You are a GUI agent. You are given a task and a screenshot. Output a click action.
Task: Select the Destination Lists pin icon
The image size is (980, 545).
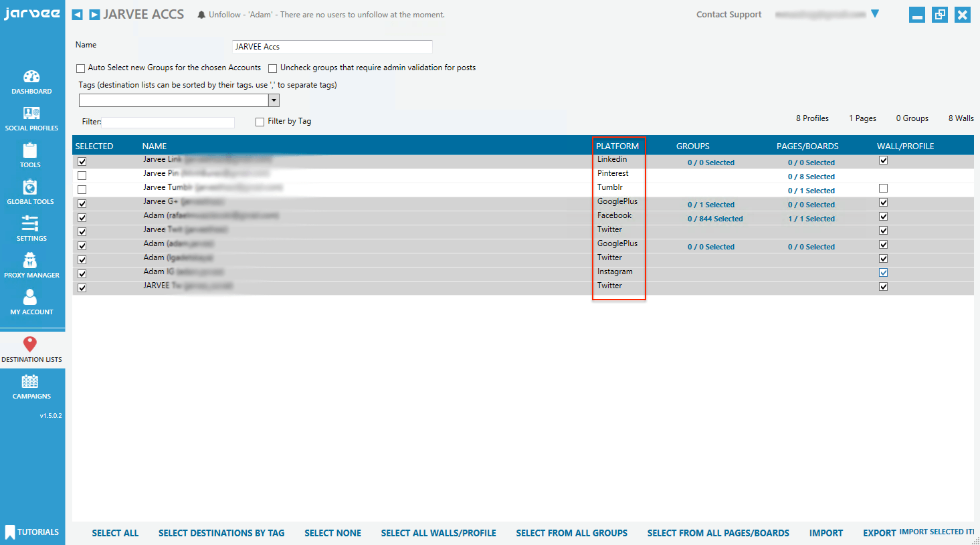pyautogui.click(x=30, y=344)
